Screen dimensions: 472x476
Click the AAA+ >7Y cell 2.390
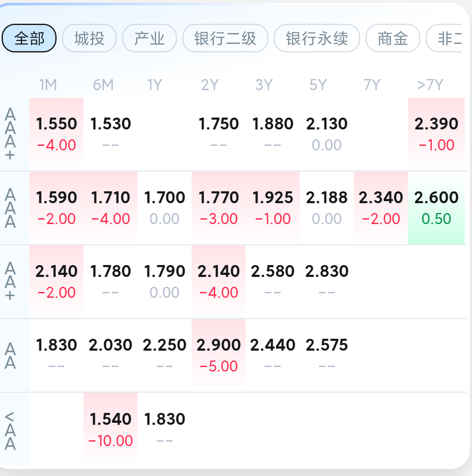tap(436, 133)
